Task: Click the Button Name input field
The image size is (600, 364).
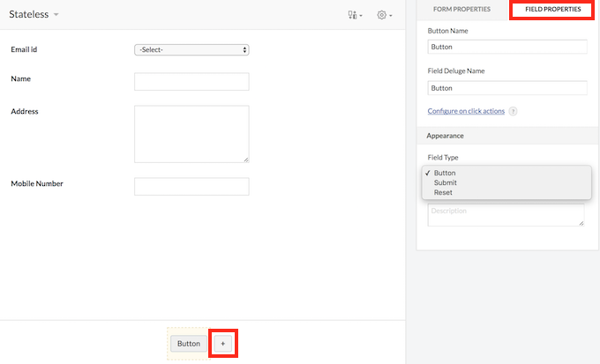Action: point(506,48)
